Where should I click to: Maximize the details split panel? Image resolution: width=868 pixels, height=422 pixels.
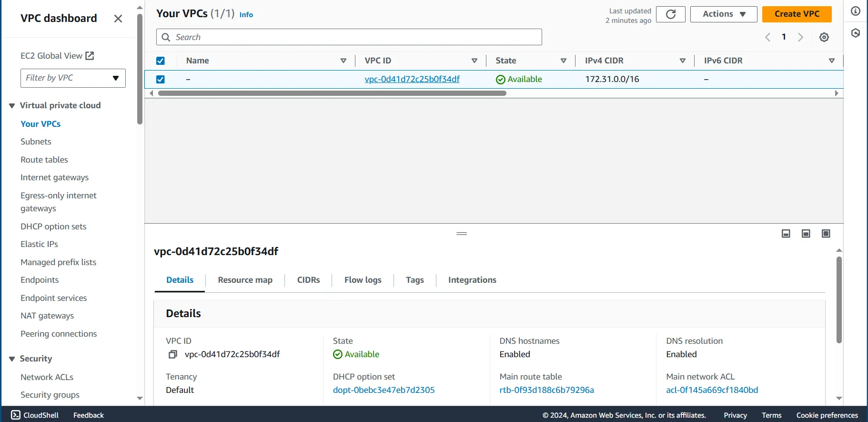pyautogui.click(x=826, y=234)
